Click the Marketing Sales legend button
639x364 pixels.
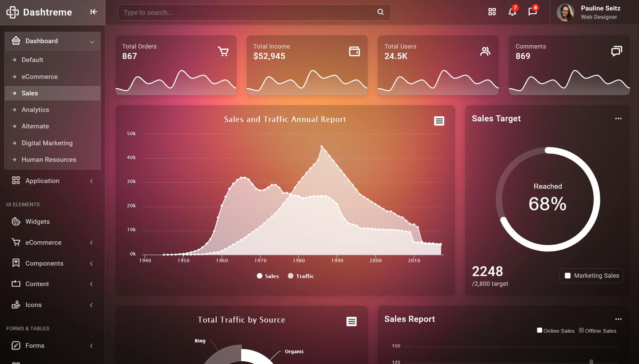pyautogui.click(x=591, y=276)
